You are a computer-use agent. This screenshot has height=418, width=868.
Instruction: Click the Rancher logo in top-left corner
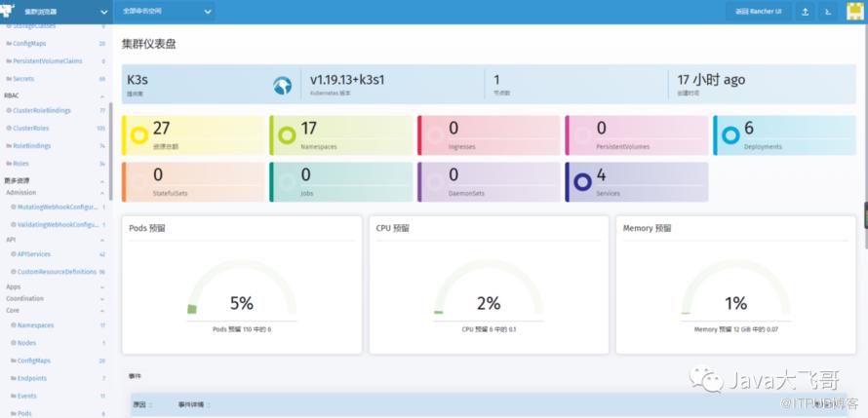[11, 11]
